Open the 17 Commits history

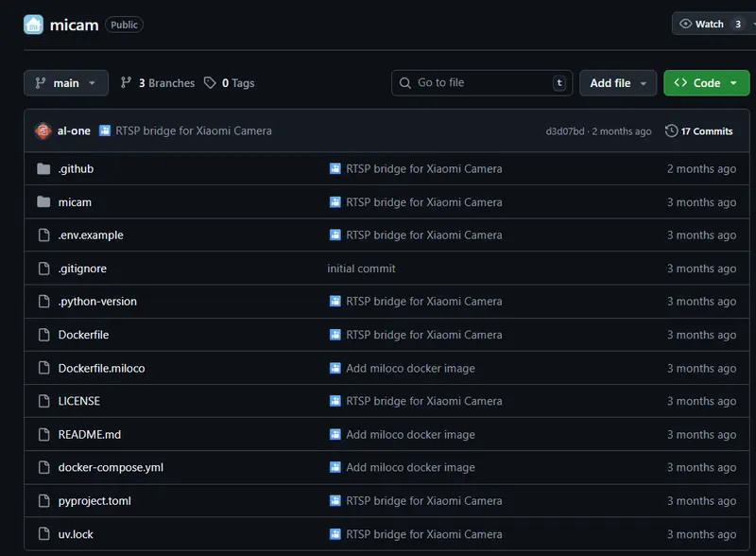pyautogui.click(x=706, y=131)
